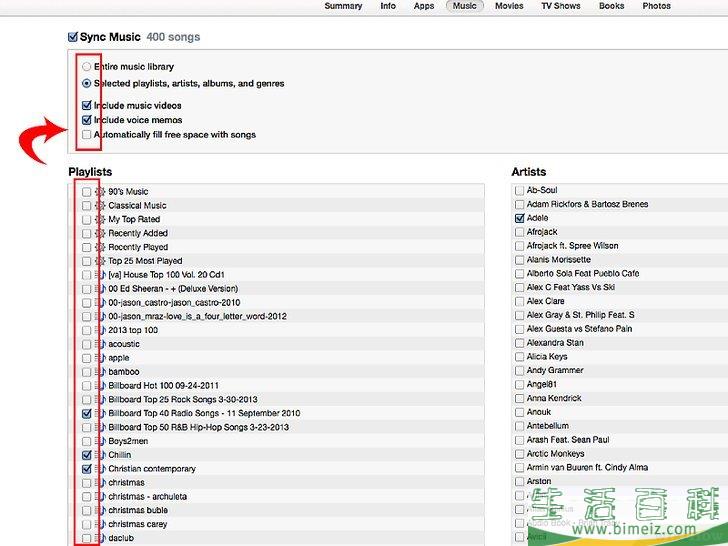Click the Antebellum artist name

[x=547, y=426]
